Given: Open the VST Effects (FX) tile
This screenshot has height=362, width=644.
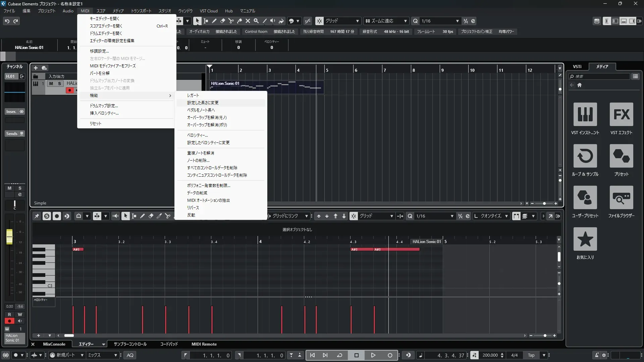Looking at the screenshot, I should click(x=621, y=115).
